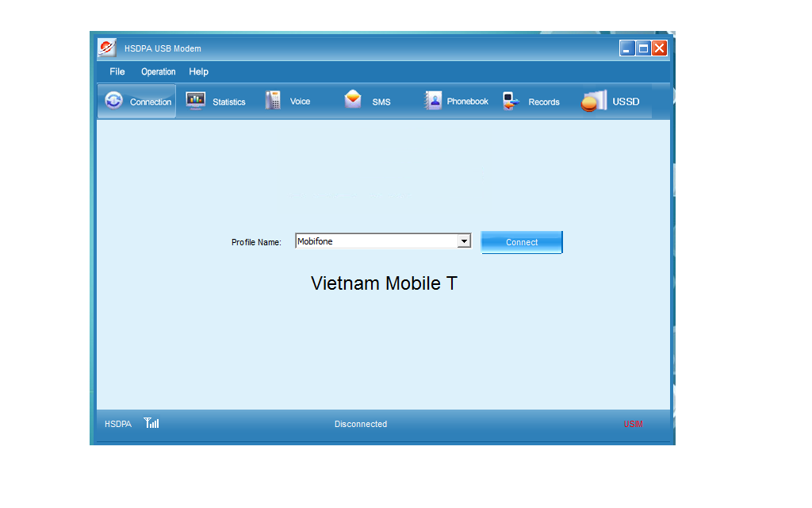Open the USSD icon
This screenshot has height=508, width=812.
593,101
